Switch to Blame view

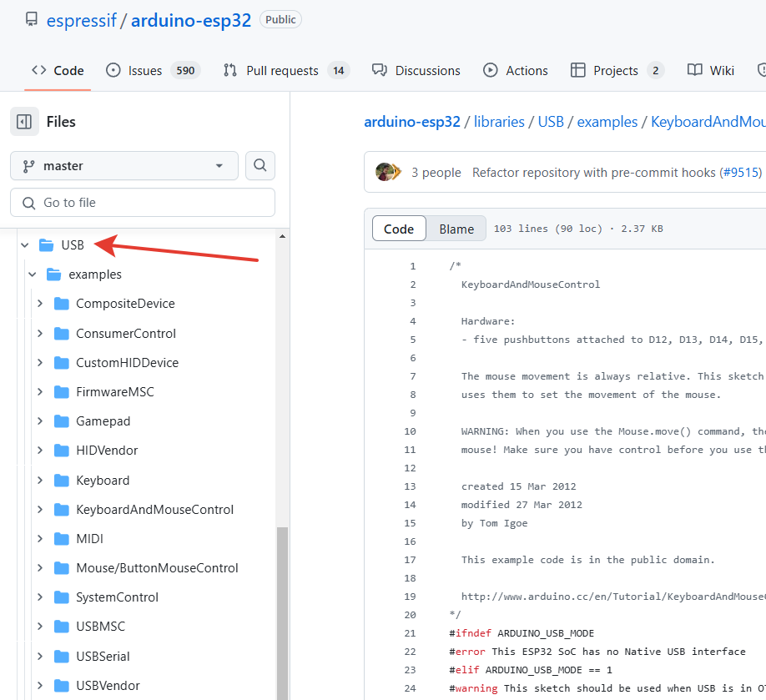(x=456, y=229)
